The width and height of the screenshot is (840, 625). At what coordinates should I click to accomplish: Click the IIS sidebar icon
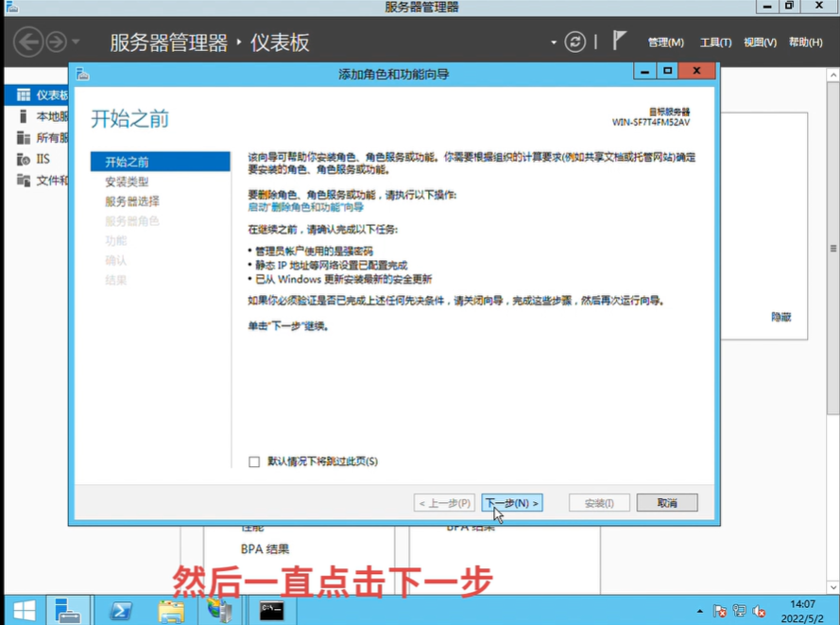tap(23, 159)
